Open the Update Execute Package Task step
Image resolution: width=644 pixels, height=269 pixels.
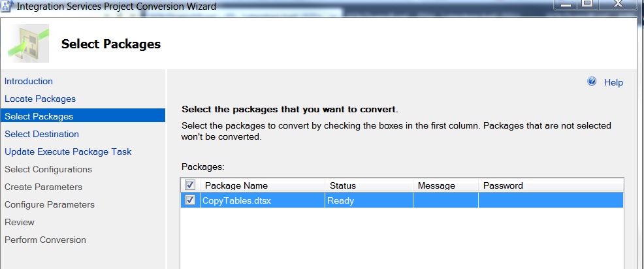pyautogui.click(x=68, y=151)
